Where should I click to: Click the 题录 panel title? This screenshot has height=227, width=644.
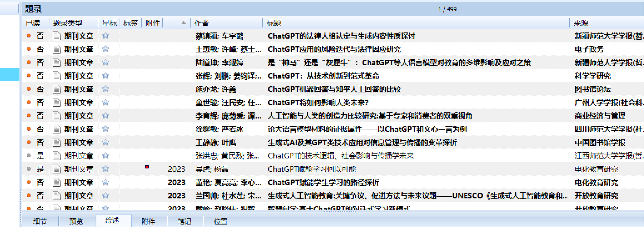tap(33, 9)
